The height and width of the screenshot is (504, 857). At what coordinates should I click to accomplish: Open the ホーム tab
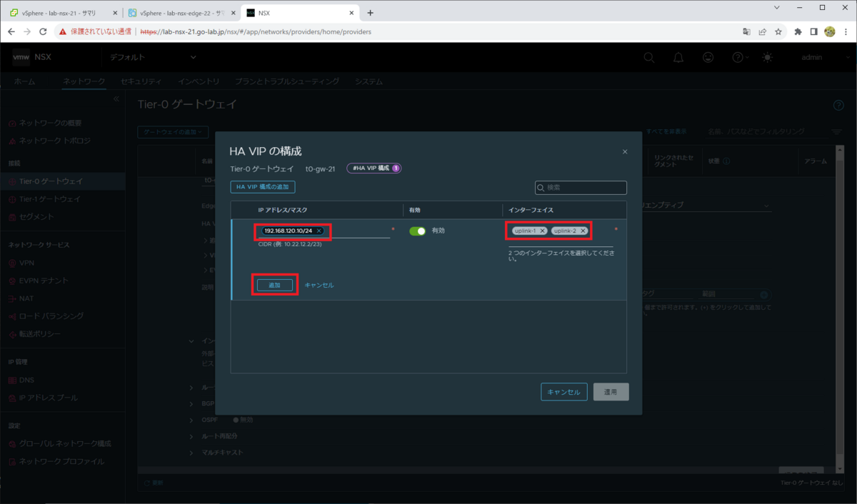[24, 81]
